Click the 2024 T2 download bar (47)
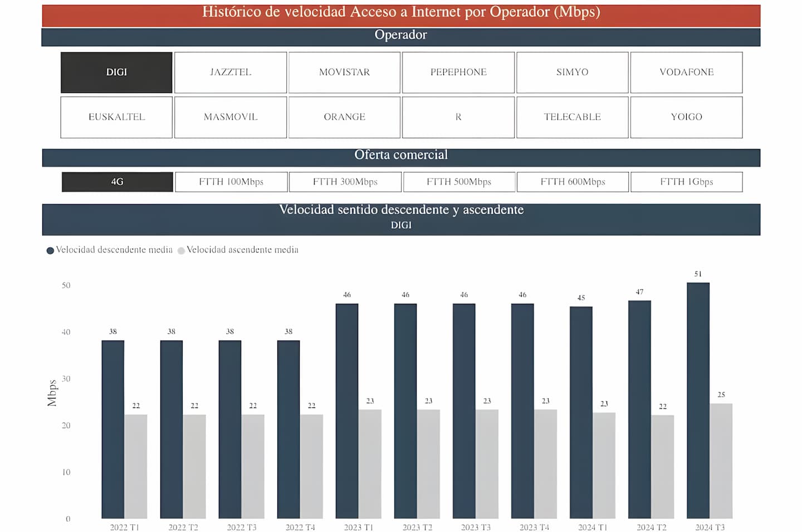The width and height of the screenshot is (802, 532). click(x=639, y=410)
